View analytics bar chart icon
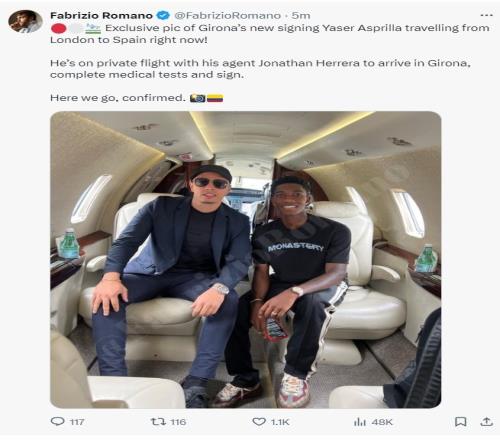Screen dimensions: 500x440 click(360, 422)
